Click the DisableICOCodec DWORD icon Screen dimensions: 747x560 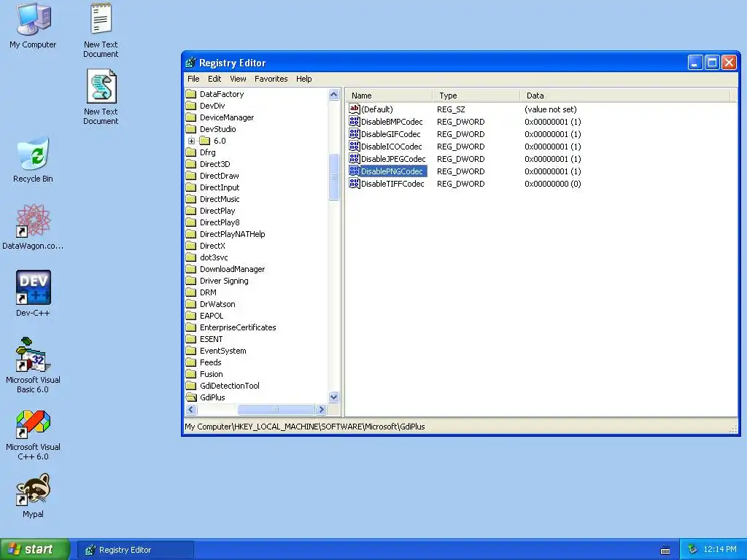point(354,146)
